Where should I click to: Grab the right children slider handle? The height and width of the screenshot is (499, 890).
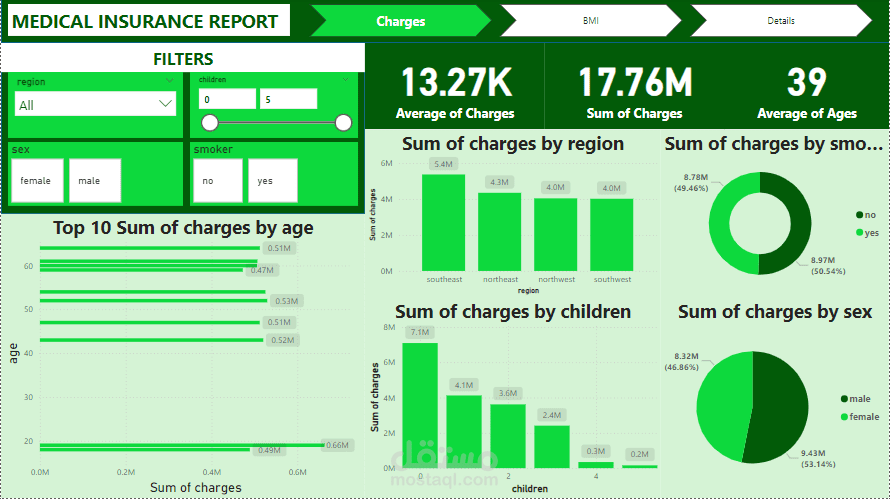(x=343, y=123)
